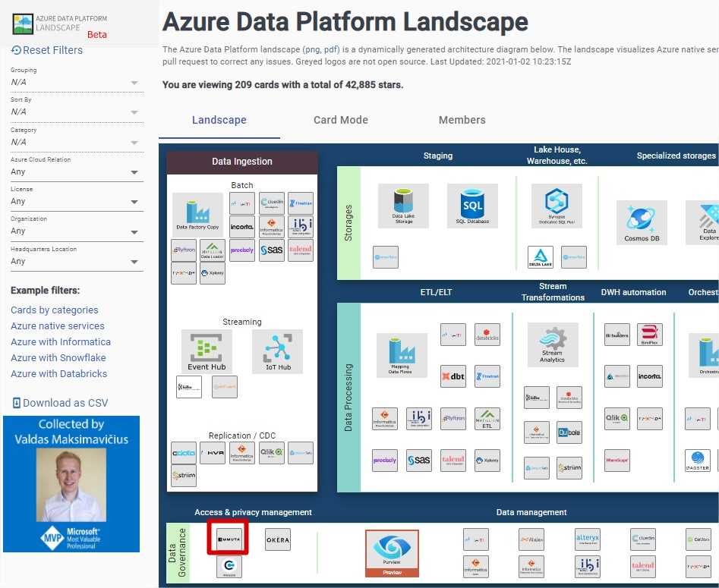Click the Reset Filters link
719x588 pixels.
47,50
